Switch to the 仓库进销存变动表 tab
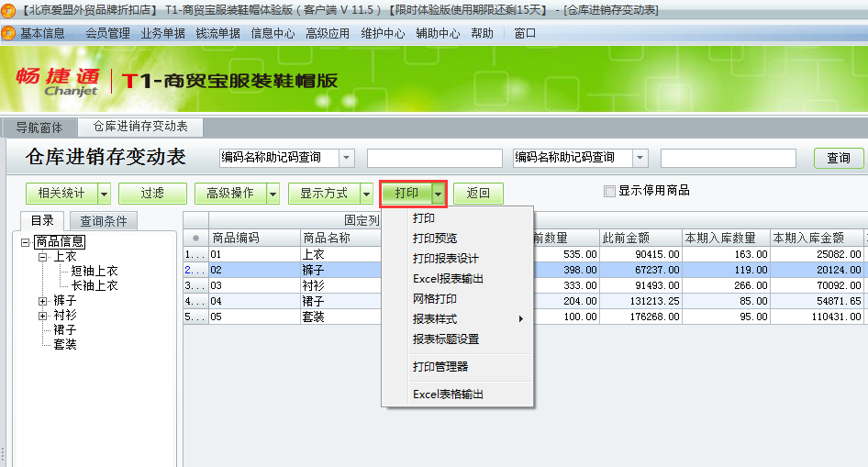Viewport: 868px width, 467px height. pos(140,127)
